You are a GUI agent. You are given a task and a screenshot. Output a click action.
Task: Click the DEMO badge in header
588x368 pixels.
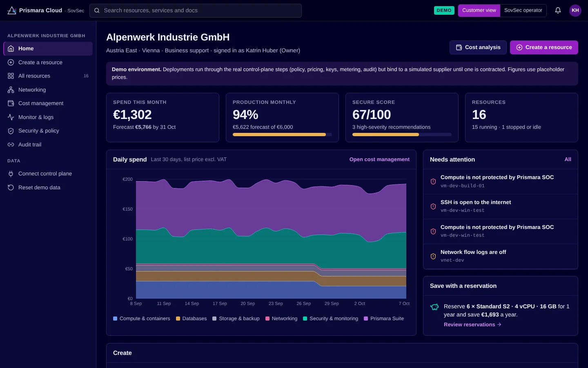(444, 10)
